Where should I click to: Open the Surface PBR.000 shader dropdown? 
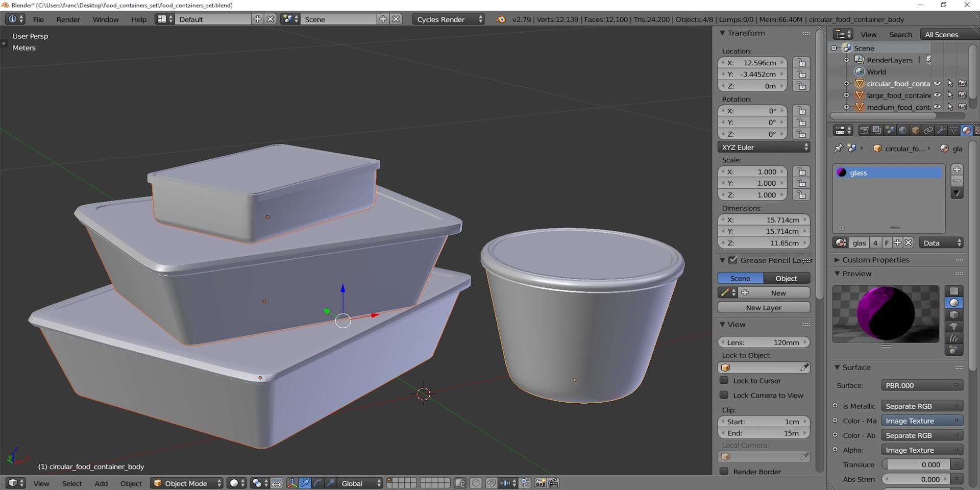tap(922, 385)
